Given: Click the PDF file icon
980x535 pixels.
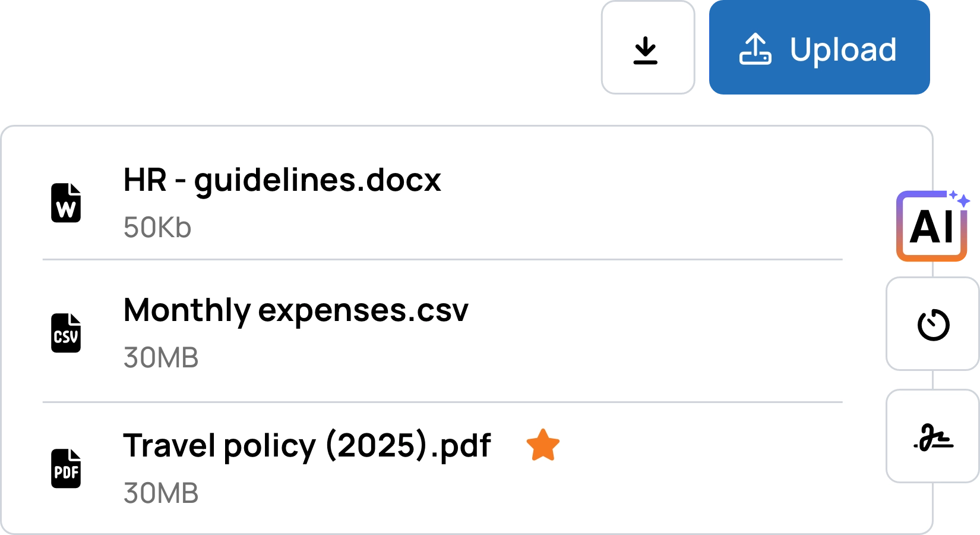Looking at the screenshot, I should 66,469.
